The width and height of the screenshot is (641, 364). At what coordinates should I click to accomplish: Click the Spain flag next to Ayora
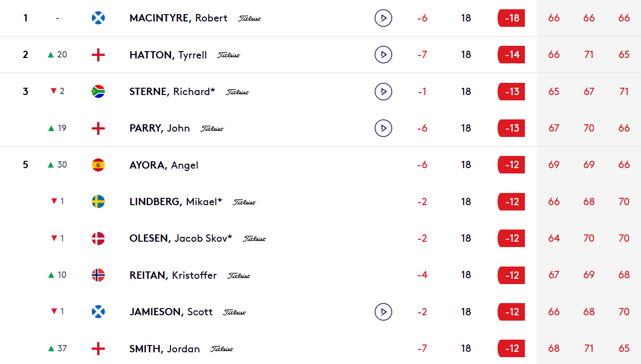[98, 165]
